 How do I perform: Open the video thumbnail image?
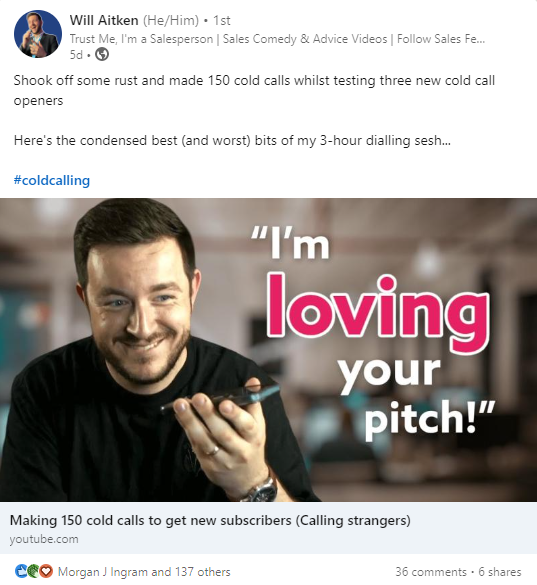[268, 350]
